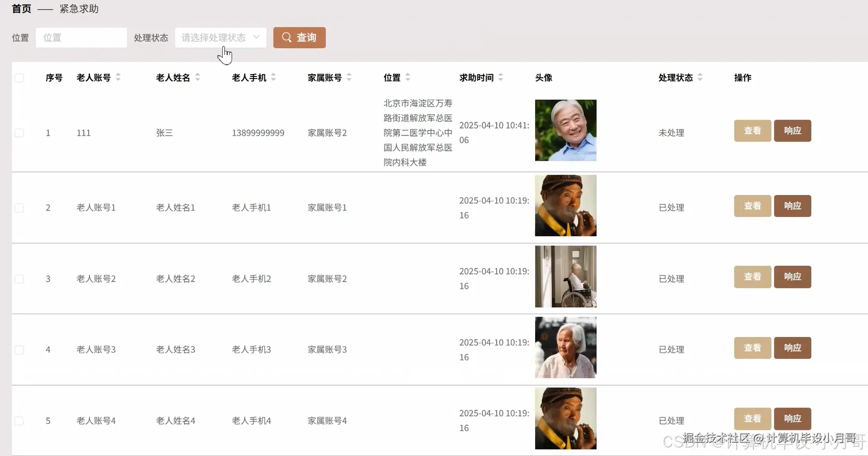
Task: Check the checkbox for 张三's row
Action: coord(19,133)
